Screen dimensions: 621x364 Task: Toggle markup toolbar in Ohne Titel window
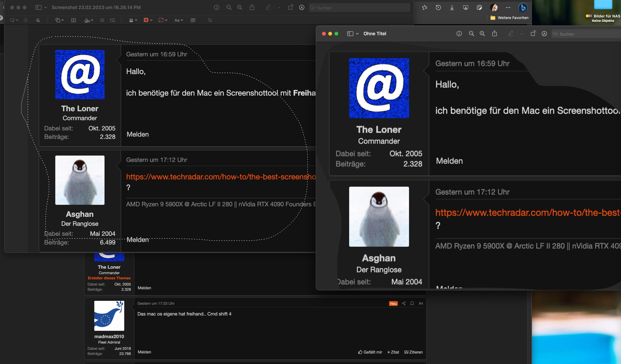544,33
